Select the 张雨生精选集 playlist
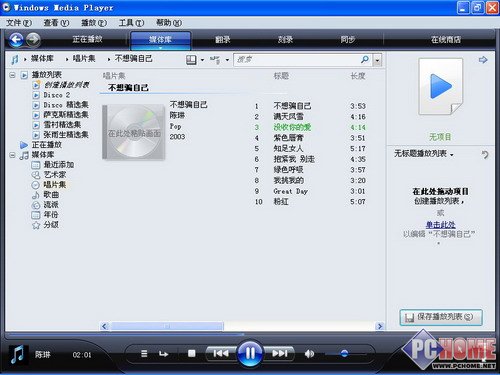This screenshot has width=500, height=375. (66, 135)
